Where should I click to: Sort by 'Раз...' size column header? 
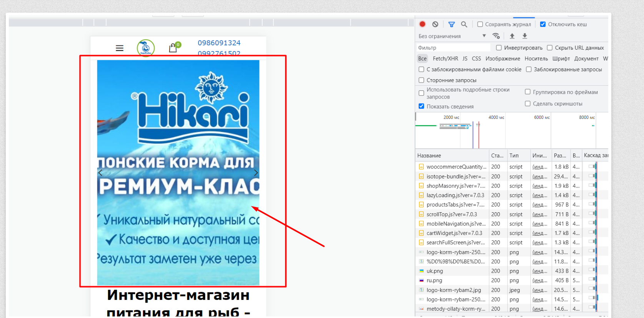click(x=561, y=156)
